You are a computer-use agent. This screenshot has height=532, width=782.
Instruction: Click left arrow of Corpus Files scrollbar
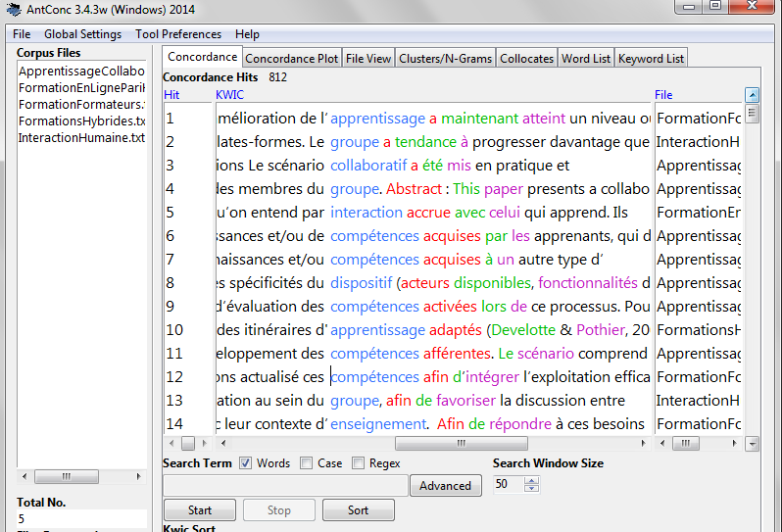(x=24, y=477)
